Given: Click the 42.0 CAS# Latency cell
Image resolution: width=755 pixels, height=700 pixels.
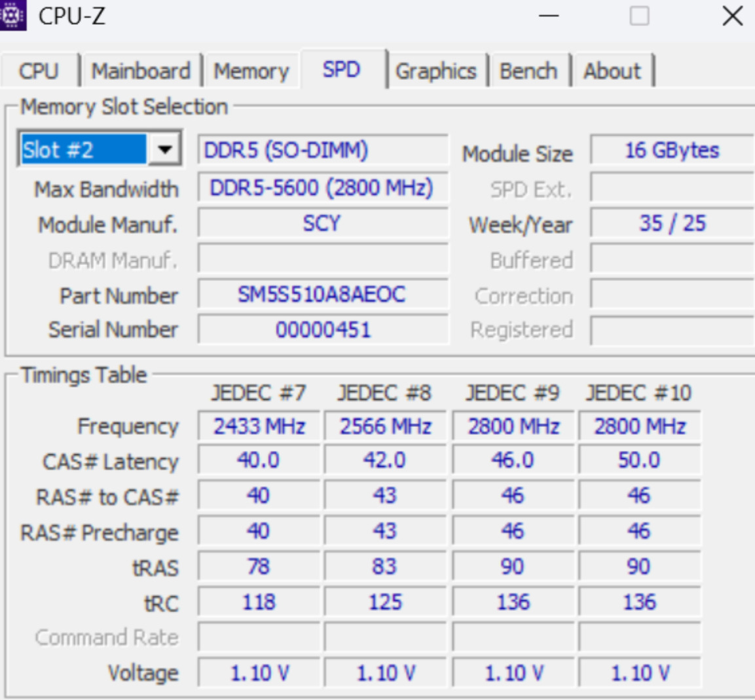Looking at the screenshot, I should click(385, 460).
